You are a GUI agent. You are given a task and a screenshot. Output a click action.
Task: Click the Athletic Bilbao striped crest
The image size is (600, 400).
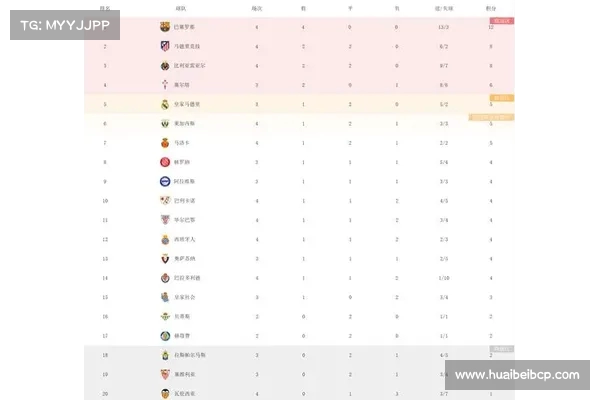[165, 220]
